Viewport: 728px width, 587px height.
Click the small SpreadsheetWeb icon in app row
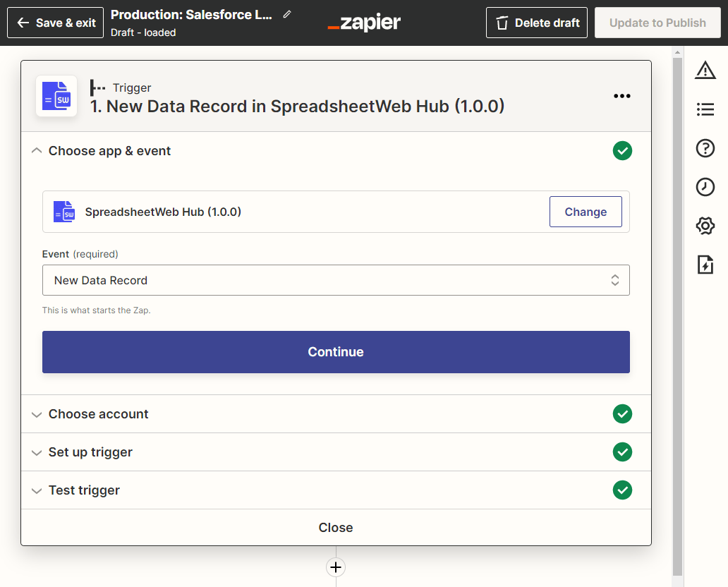(63, 212)
